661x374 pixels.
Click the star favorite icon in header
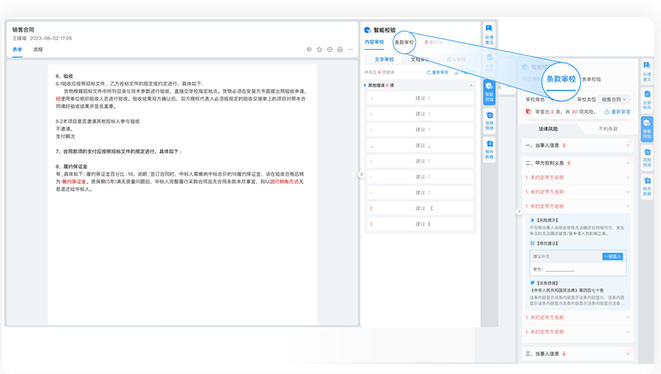[319, 49]
